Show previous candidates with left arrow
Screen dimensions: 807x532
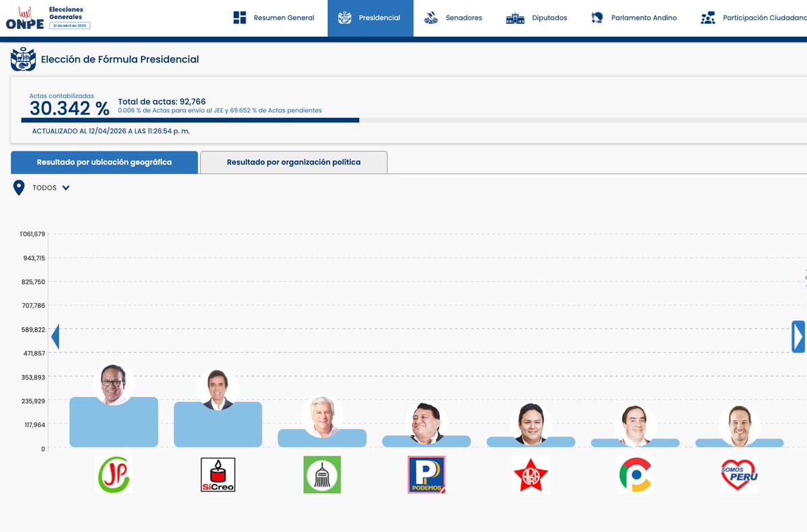55,336
